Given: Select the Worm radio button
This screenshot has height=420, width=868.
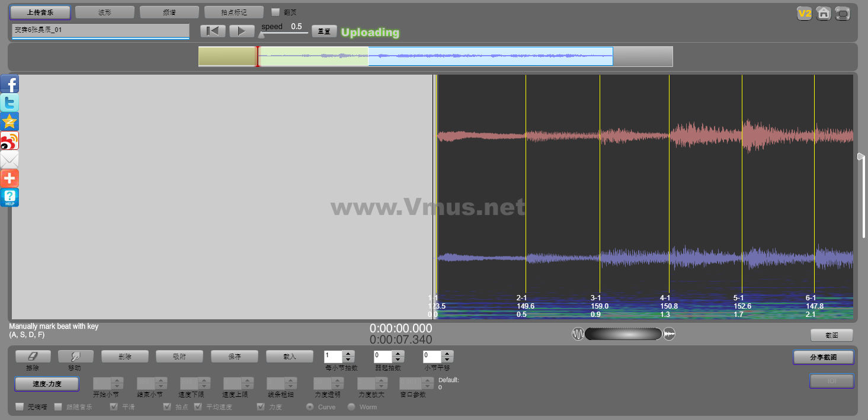Looking at the screenshot, I should [351, 407].
